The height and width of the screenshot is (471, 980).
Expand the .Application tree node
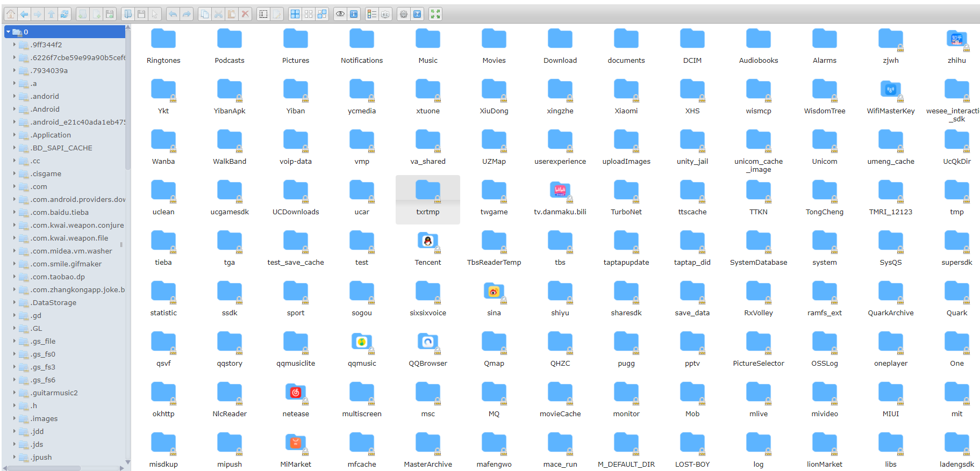coord(15,135)
